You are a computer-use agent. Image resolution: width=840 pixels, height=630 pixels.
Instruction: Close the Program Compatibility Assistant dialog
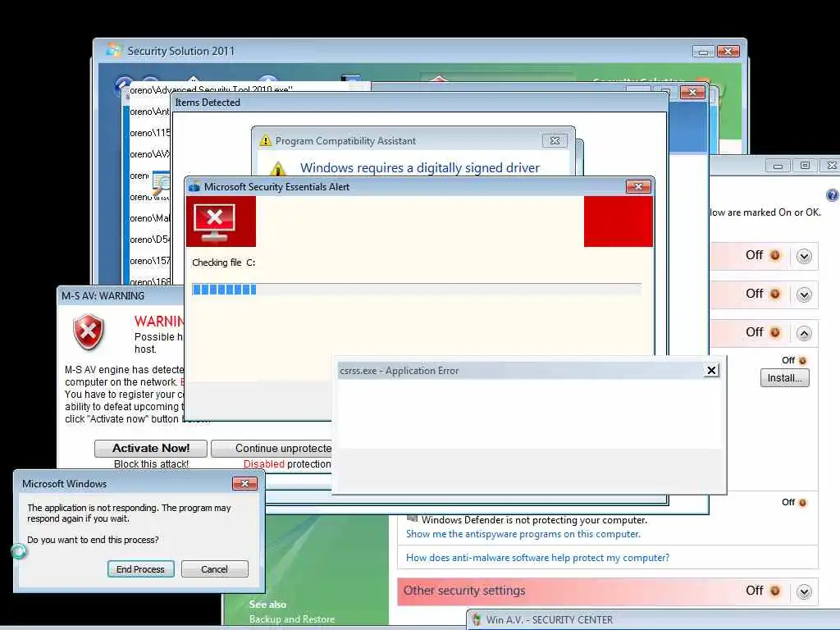(555, 141)
